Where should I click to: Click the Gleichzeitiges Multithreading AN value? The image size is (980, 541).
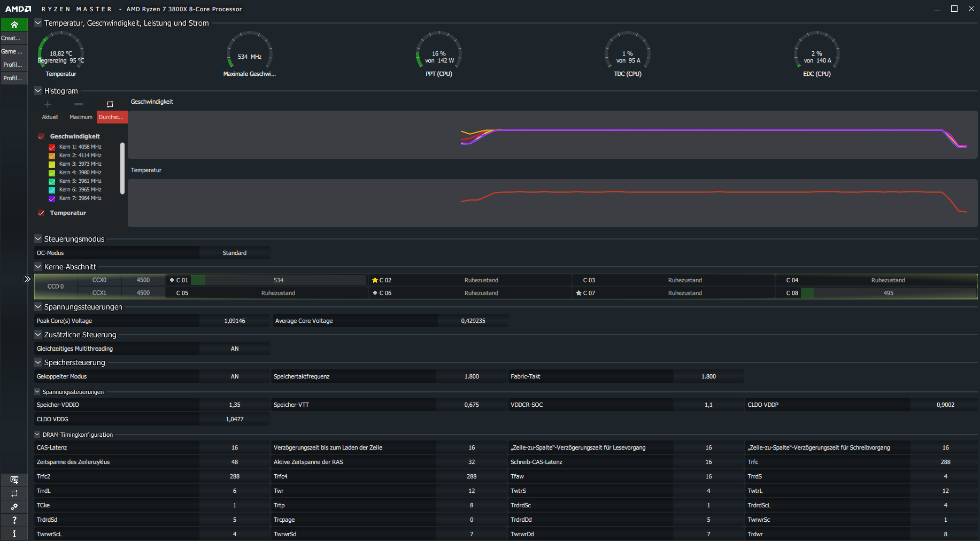coord(235,349)
